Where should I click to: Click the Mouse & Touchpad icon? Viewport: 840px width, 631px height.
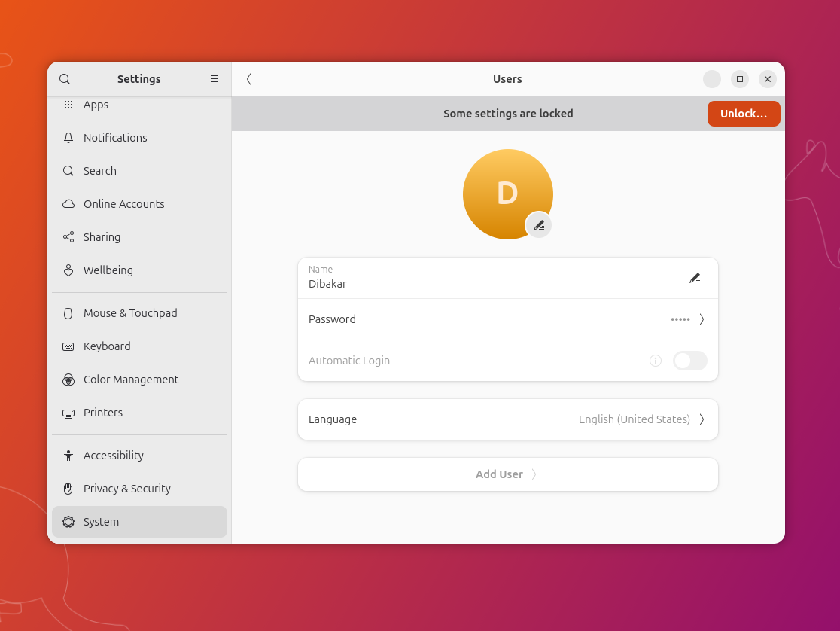click(x=68, y=313)
